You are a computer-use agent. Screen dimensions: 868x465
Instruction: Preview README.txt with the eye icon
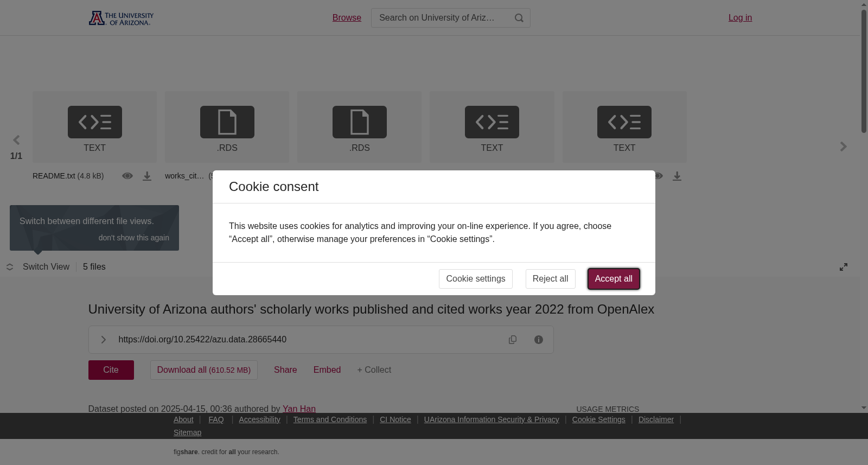[x=127, y=176]
